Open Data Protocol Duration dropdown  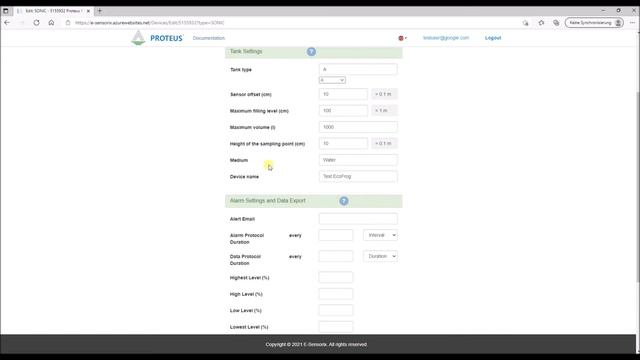pos(380,256)
